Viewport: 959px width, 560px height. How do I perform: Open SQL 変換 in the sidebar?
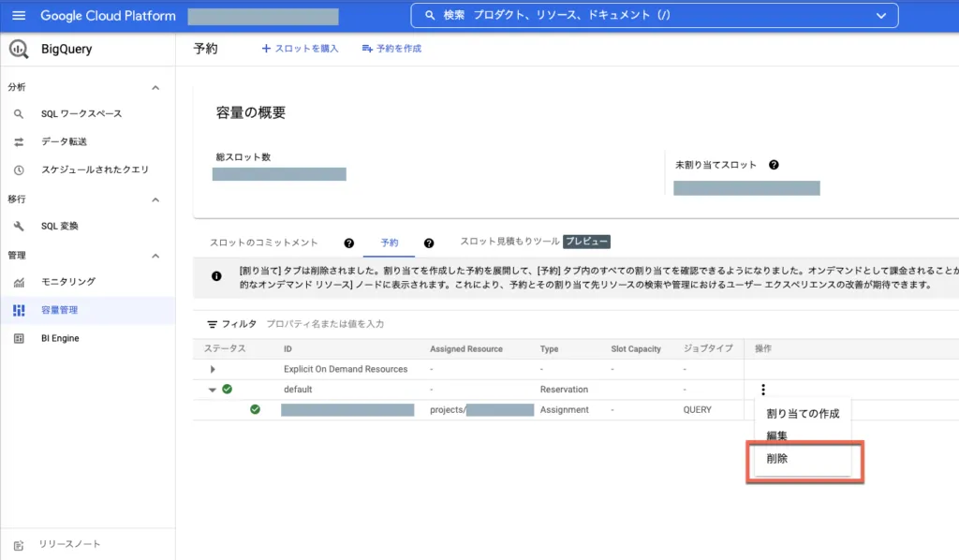click(x=59, y=226)
